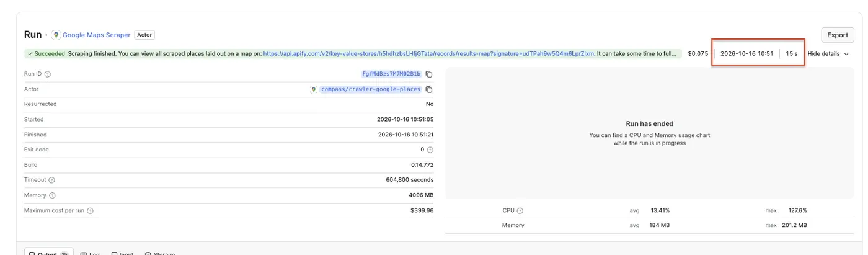Switch to the Storage tab
This screenshot has width=868, height=255.
point(160,253)
